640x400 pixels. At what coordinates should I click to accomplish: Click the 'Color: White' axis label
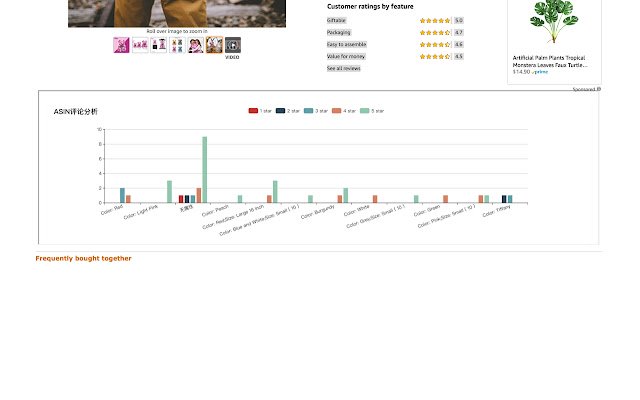coord(357,211)
